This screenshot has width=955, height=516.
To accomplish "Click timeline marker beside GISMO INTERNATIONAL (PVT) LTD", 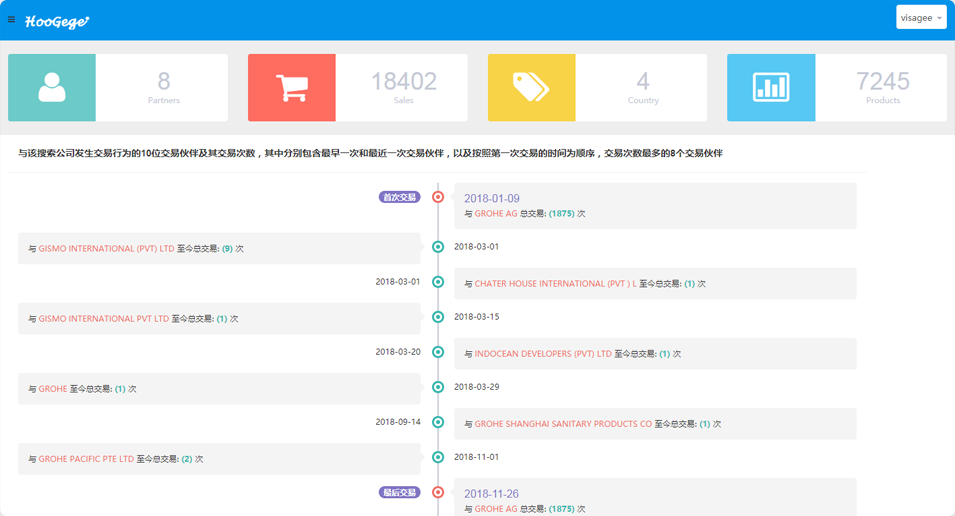I will [438, 247].
